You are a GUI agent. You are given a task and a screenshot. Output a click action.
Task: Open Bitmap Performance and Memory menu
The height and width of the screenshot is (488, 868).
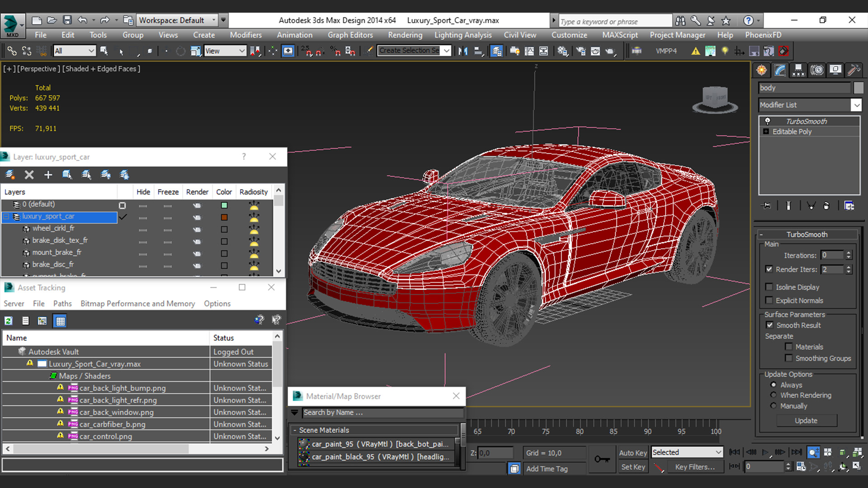138,304
